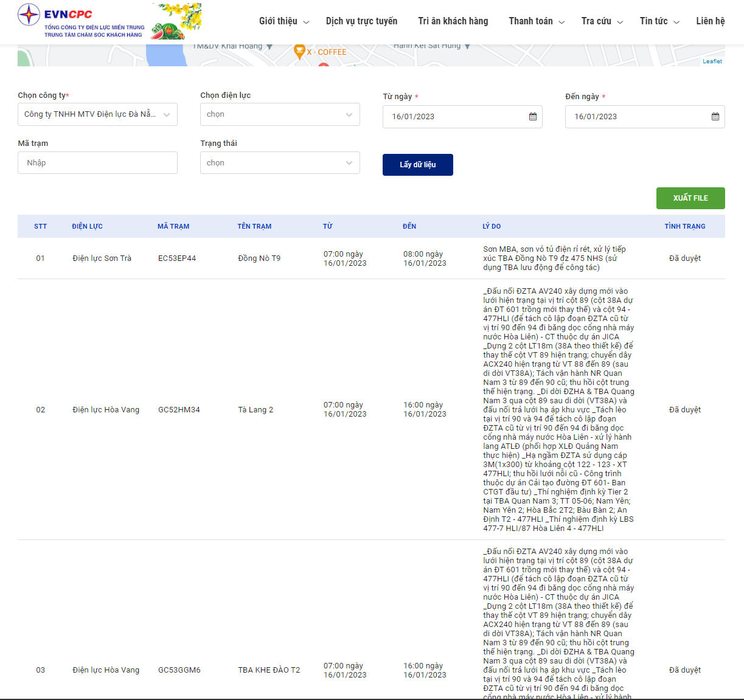Click the TÌNH TRẠNG column header
This screenshot has height=700, width=744.
click(x=685, y=226)
